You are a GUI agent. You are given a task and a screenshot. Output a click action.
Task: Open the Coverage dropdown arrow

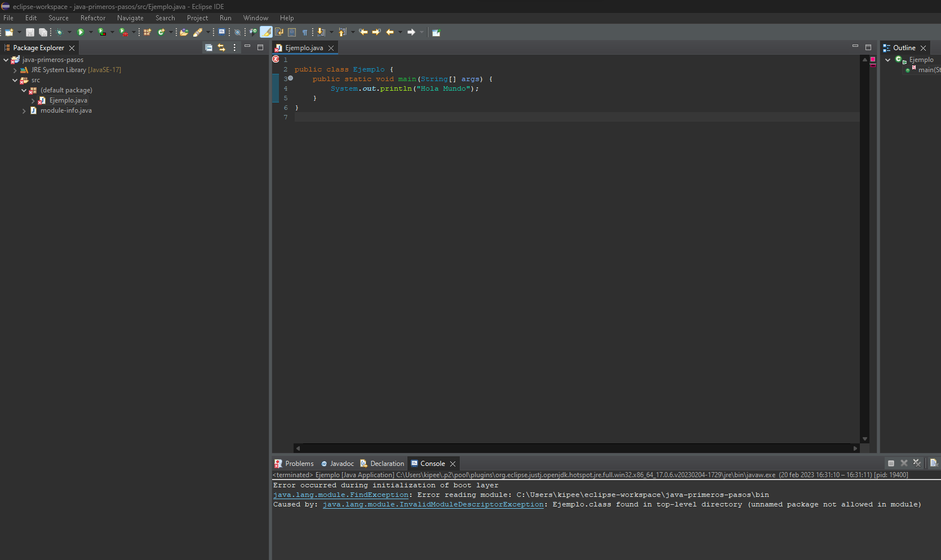click(112, 32)
